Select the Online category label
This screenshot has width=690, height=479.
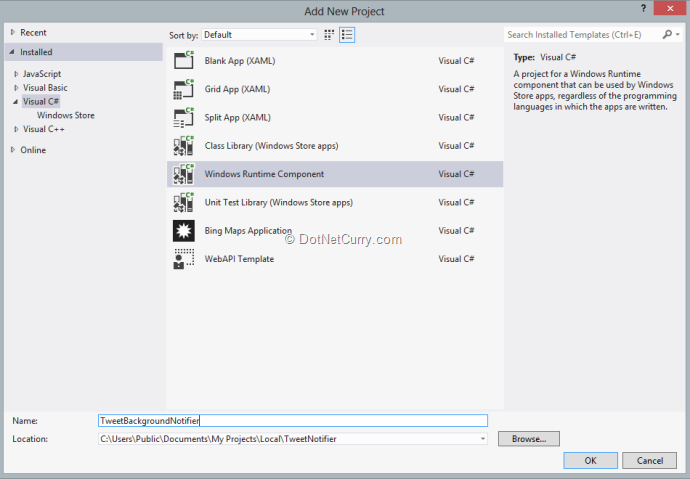click(33, 150)
